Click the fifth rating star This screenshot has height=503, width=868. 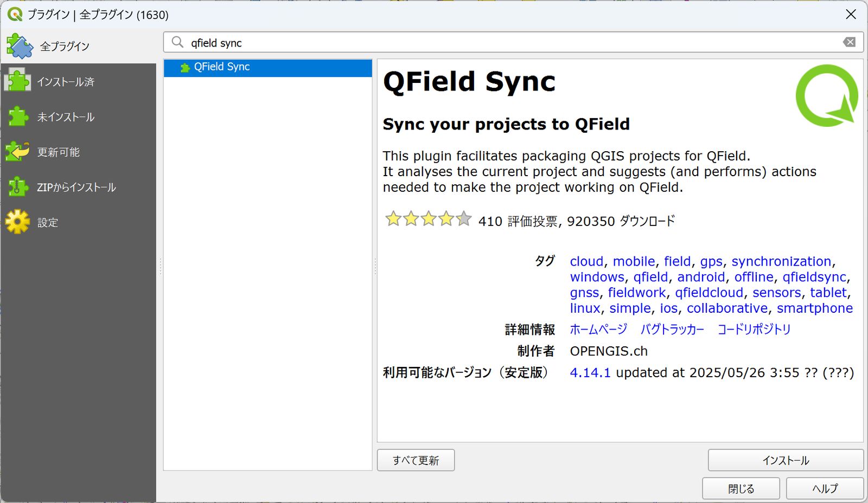pyautogui.click(x=464, y=219)
